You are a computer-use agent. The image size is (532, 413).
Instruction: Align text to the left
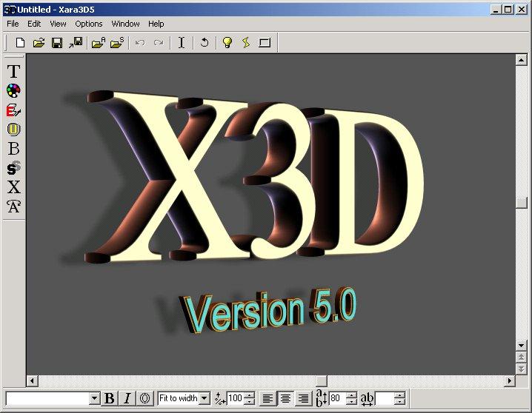[x=267, y=398]
